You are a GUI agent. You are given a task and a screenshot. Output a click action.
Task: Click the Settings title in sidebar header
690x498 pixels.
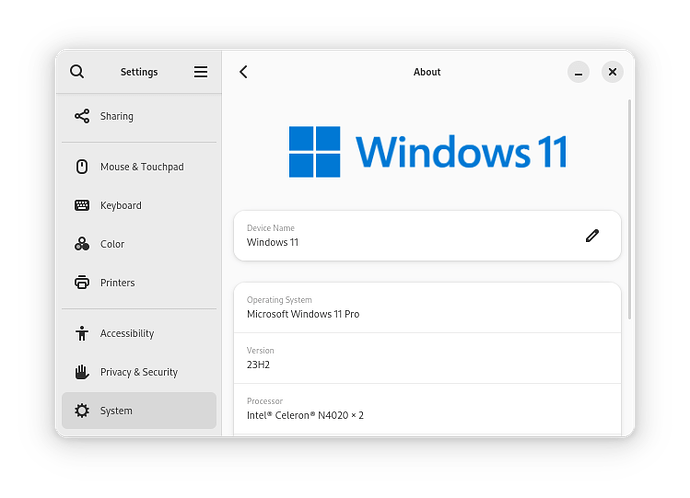(139, 72)
